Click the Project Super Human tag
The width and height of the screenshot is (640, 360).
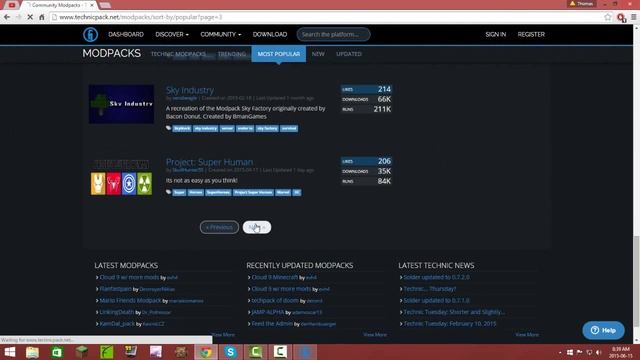point(253,192)
